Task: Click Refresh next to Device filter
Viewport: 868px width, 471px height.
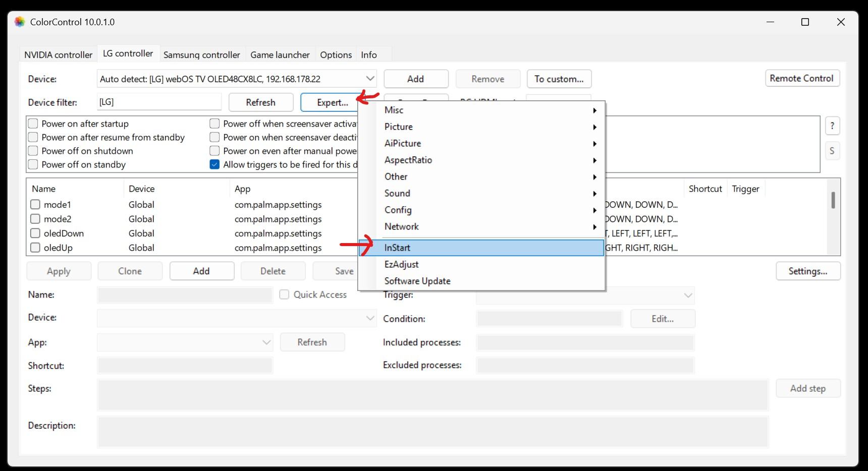Action: click(261, 102)
